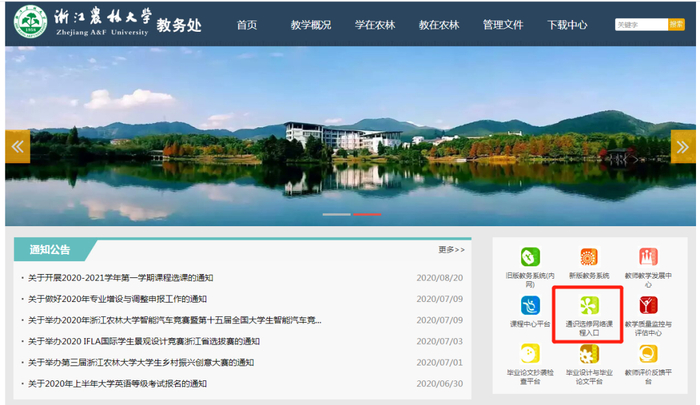This screenshot has height=405, width=700.
Task: Open the 毕业设计与毕业论文平台 gear icon
Action: click(589, 354)
